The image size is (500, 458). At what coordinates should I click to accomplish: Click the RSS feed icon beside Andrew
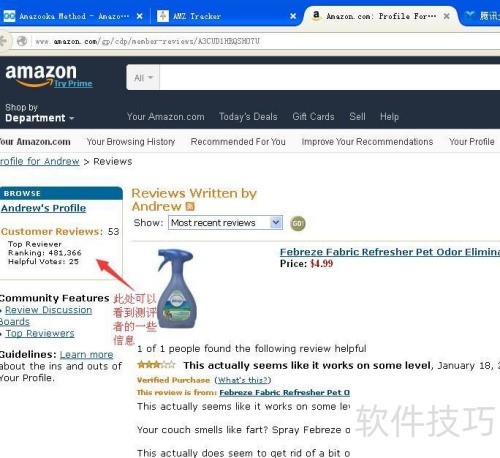tap(190, 206)
